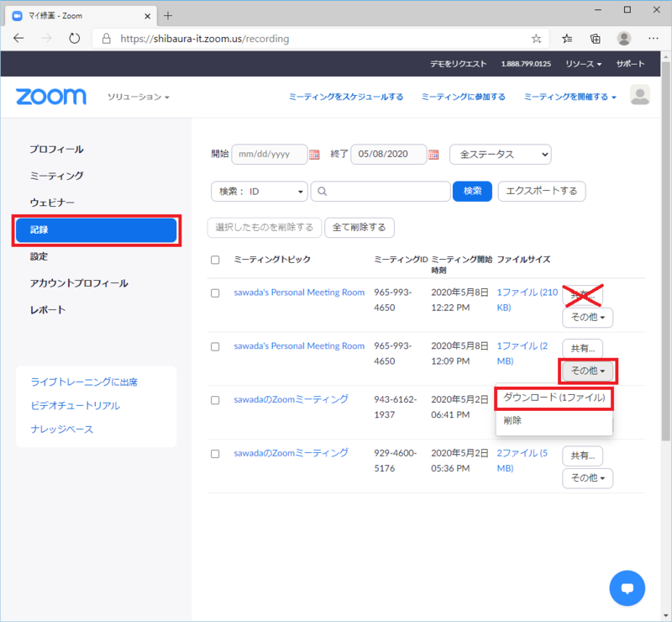Open the start date calendar picker icon
672x622 pixels.
point(314,155)
